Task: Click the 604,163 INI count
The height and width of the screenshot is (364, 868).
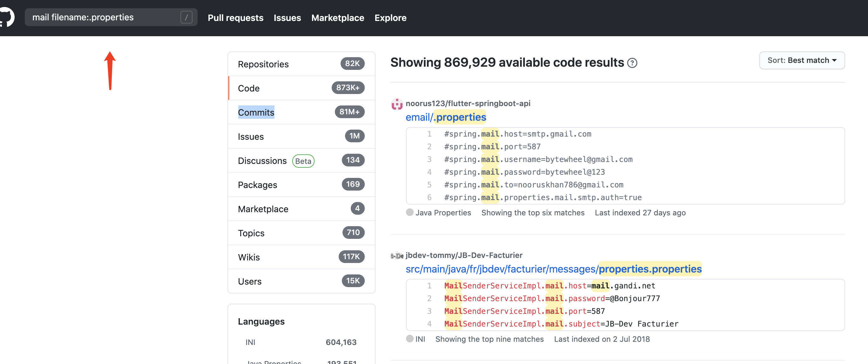Action: pyautogui.click(x=341, y=342)
